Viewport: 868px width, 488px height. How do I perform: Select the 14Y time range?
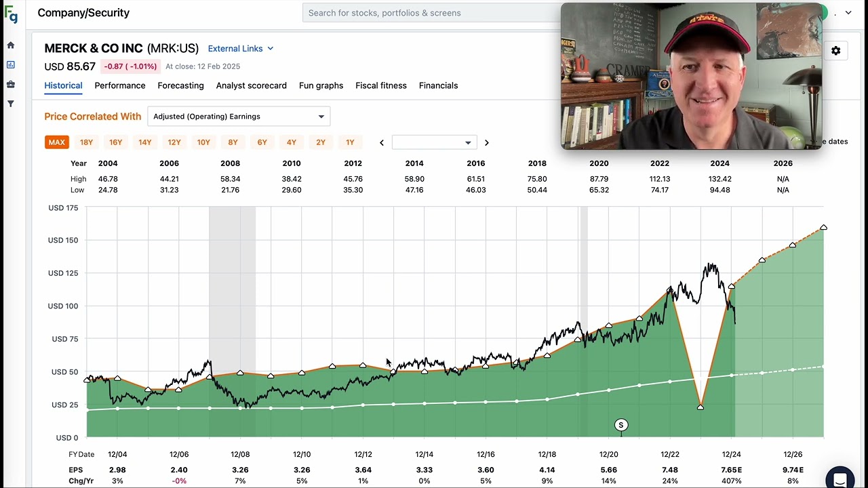coord(145,142)
